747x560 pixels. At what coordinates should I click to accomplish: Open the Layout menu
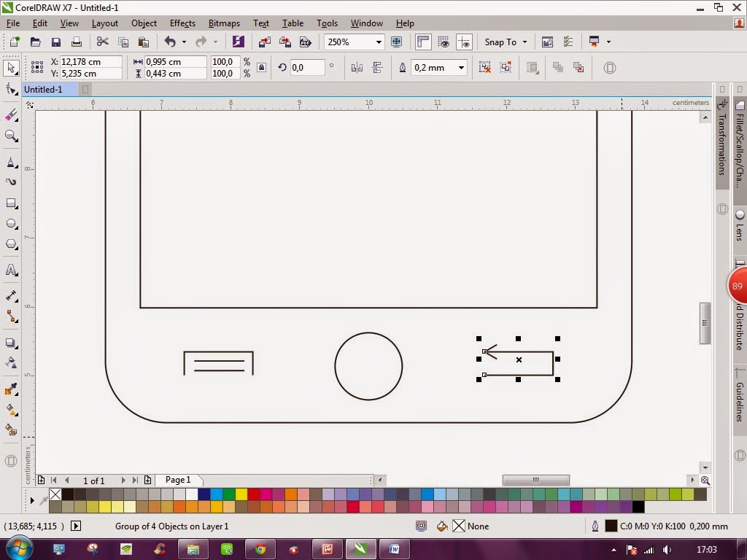[x=105, y=23]
